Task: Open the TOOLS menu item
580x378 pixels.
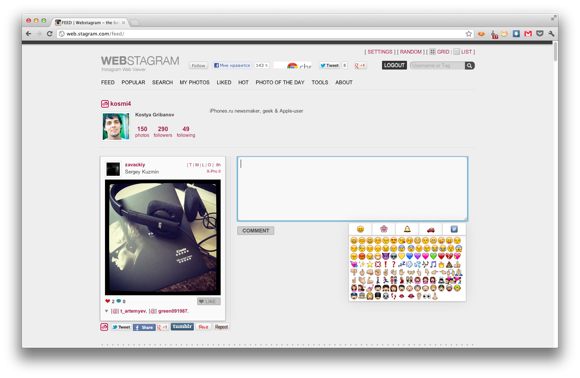Action: point(320,82)
